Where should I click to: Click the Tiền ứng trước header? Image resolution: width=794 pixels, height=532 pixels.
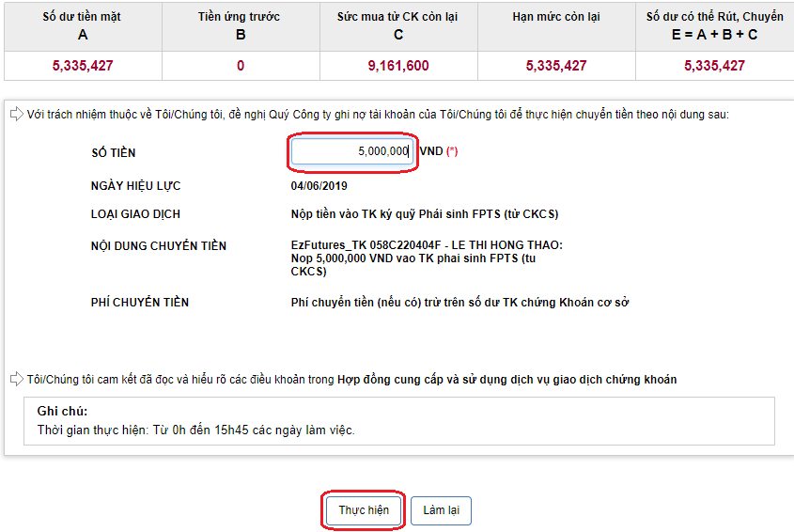coord(241,25)
